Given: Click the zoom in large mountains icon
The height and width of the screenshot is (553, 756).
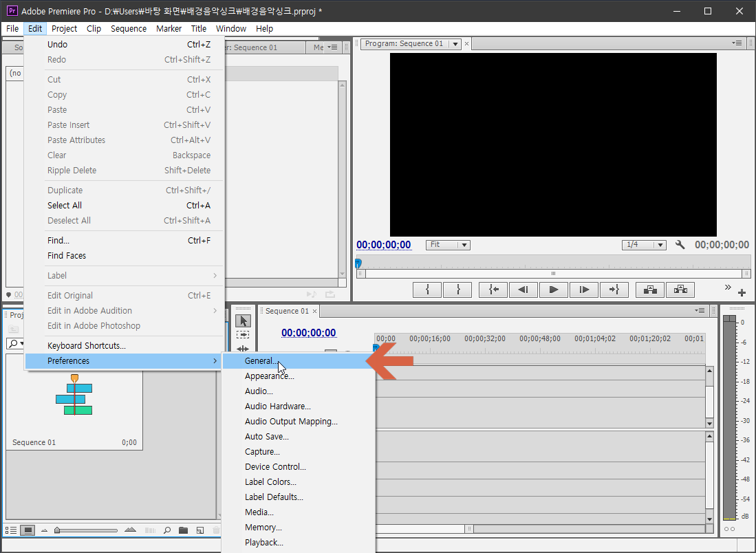Looking at the screenshot, I should pyautogui.click(x=130, y=530).
